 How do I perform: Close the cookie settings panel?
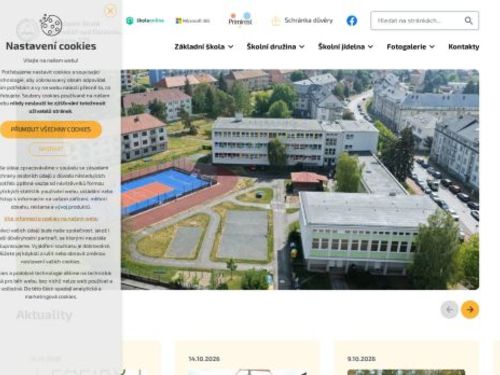[110, 11]
